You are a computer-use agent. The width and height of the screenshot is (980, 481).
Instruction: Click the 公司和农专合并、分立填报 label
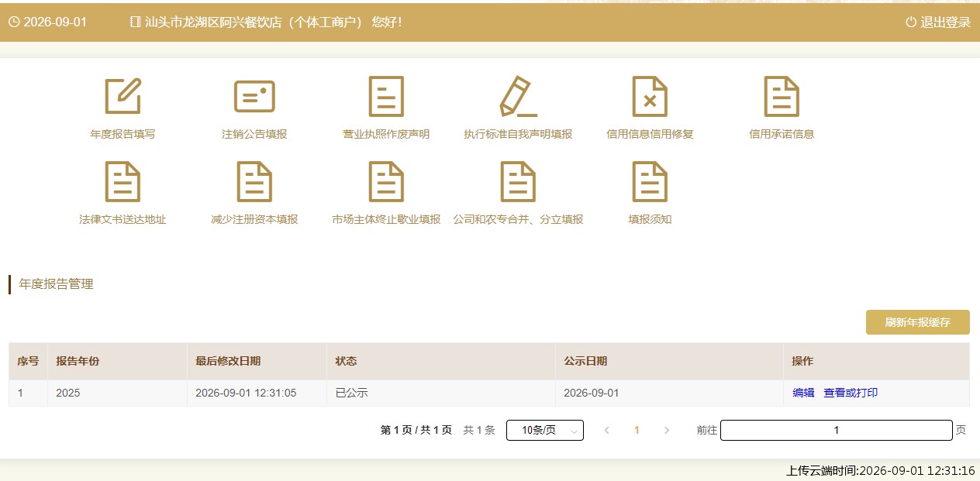[518, 219]
